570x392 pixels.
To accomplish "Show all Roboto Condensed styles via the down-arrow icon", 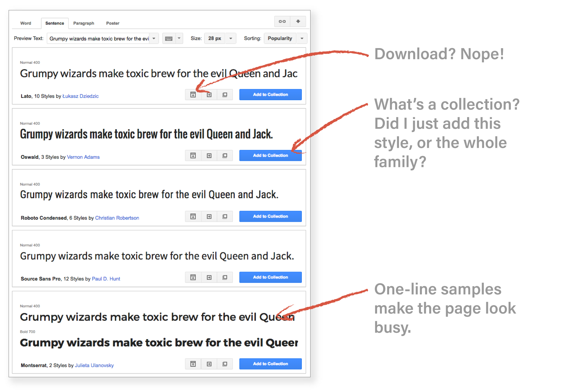I will (x=193, y=217).
